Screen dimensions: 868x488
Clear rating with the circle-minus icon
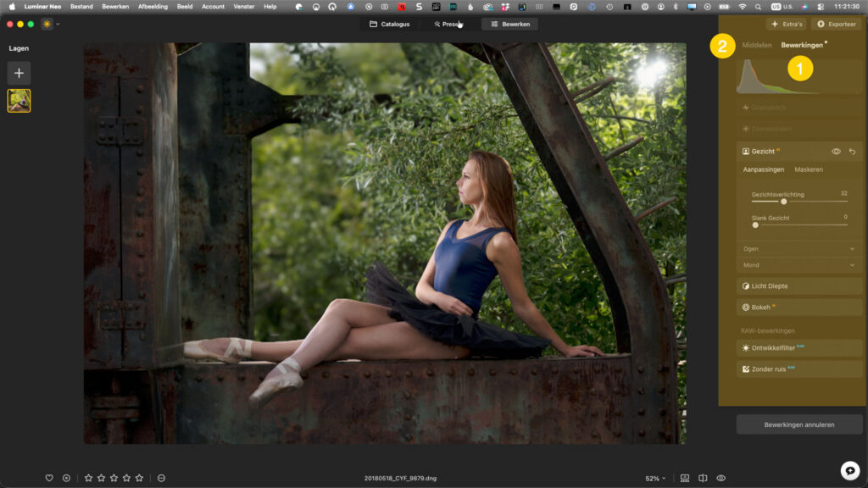tap(162, 478)
